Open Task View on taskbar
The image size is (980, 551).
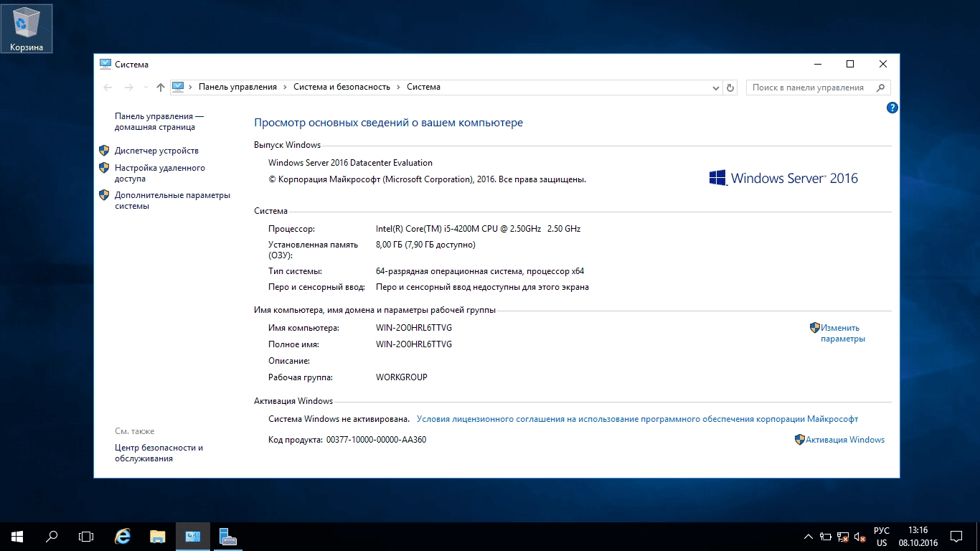(x=86, y=536)
